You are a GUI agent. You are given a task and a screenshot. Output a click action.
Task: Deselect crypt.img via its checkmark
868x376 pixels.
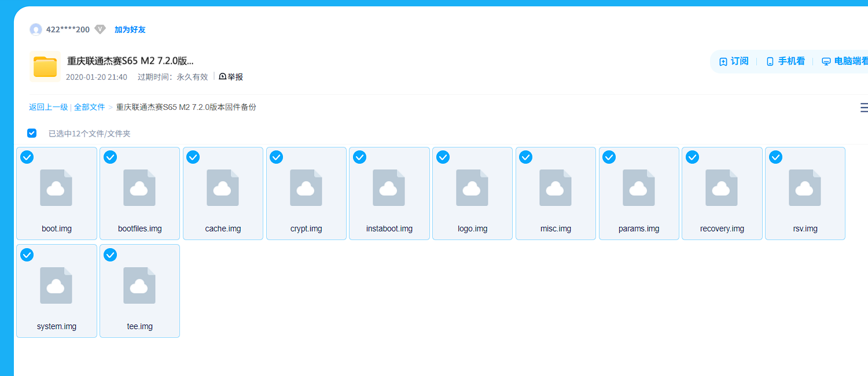click(277, 157)
